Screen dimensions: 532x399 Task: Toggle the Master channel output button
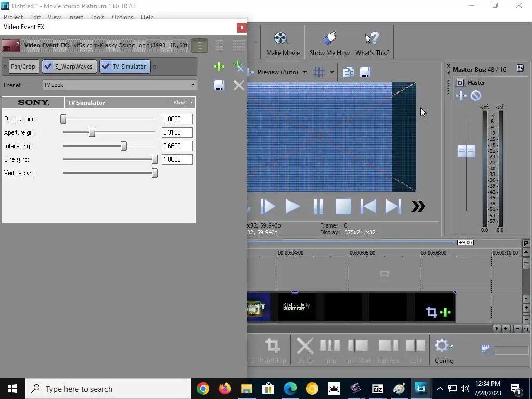tap(460, 83)
